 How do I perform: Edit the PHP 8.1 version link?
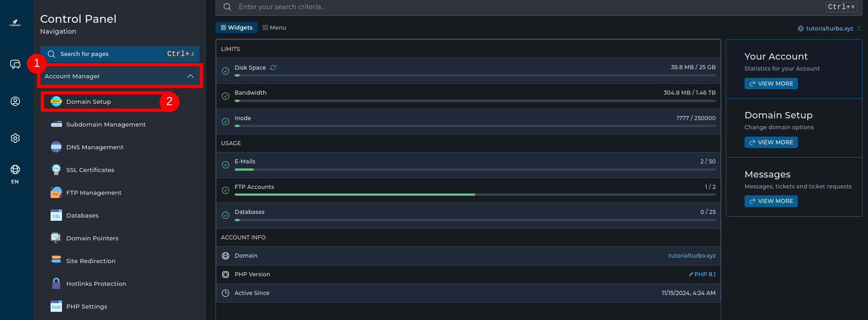(x=702, y=274)
